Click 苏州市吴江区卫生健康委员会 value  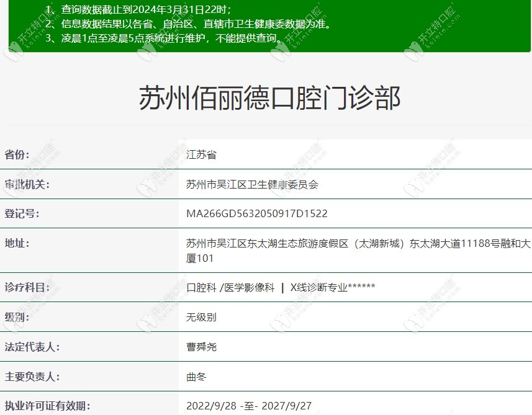[252, 184]
